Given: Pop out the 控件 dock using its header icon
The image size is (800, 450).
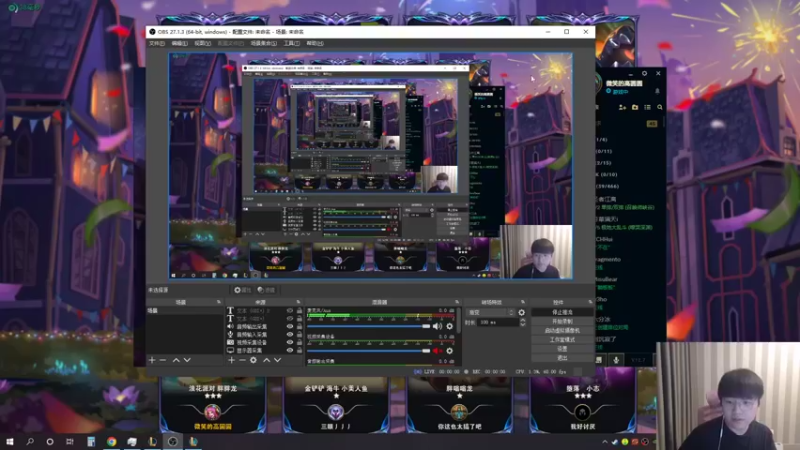Looking at the screenshot, I should (x=590, y=302).
